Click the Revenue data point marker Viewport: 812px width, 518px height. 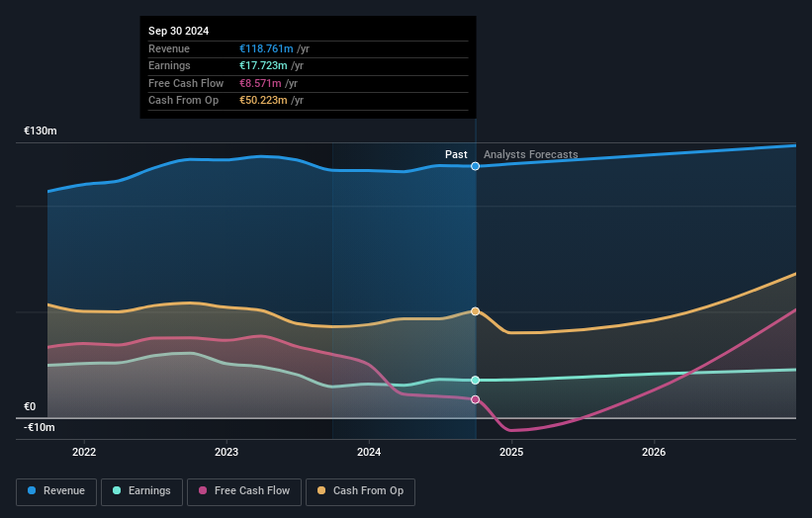coord(475,166)
